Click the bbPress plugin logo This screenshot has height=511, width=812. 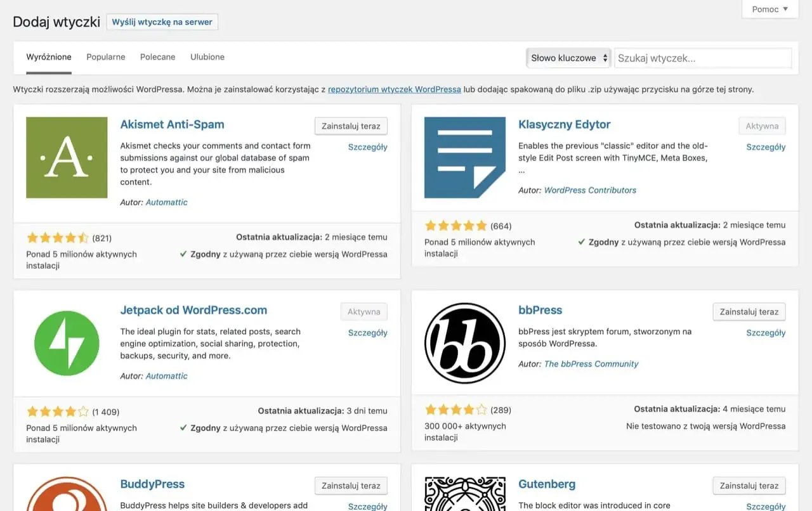click(464, 343)
